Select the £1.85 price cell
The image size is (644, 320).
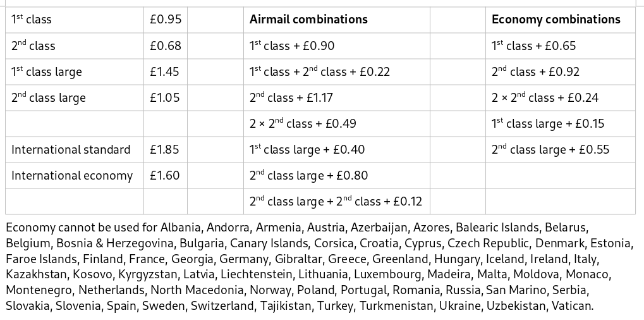(164, 149)
